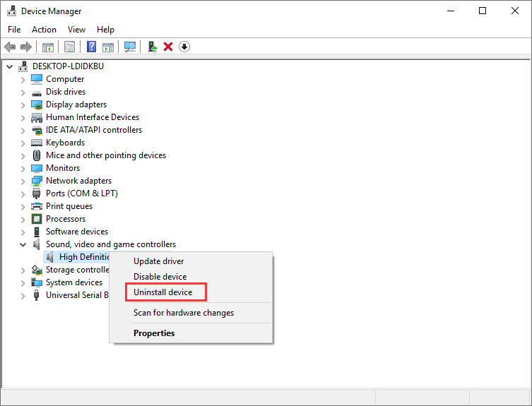Click the Software devices icon
The height and width of the screenshot is (406, 532).
tap(37, 232)
